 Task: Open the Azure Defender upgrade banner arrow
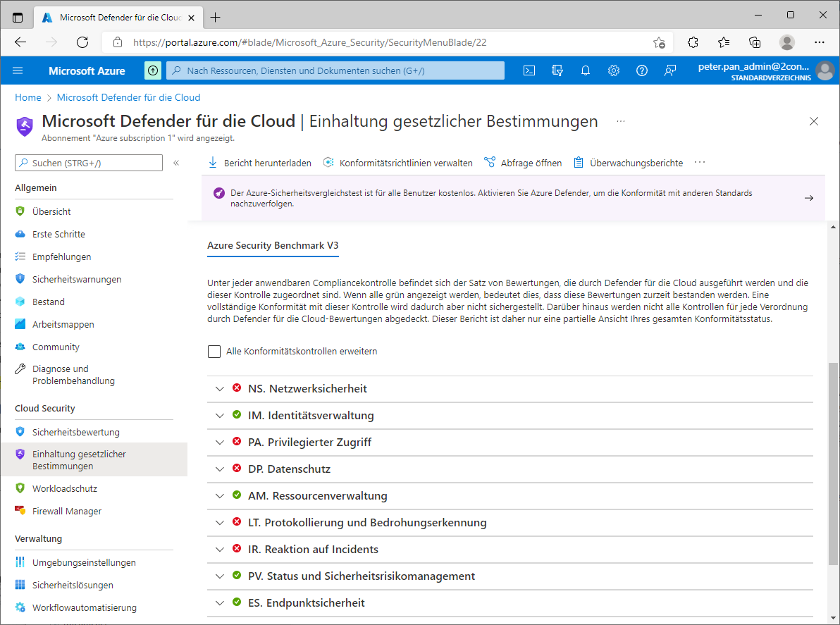(809, 198)
